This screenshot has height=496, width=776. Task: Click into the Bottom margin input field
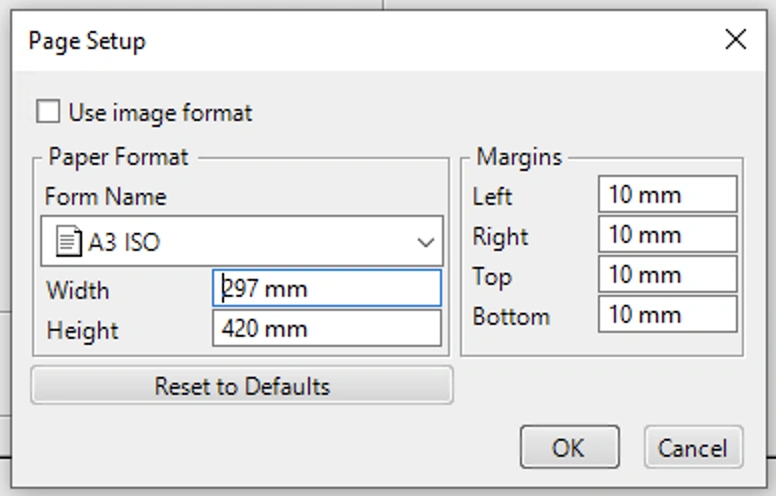(x=667, y=315)
